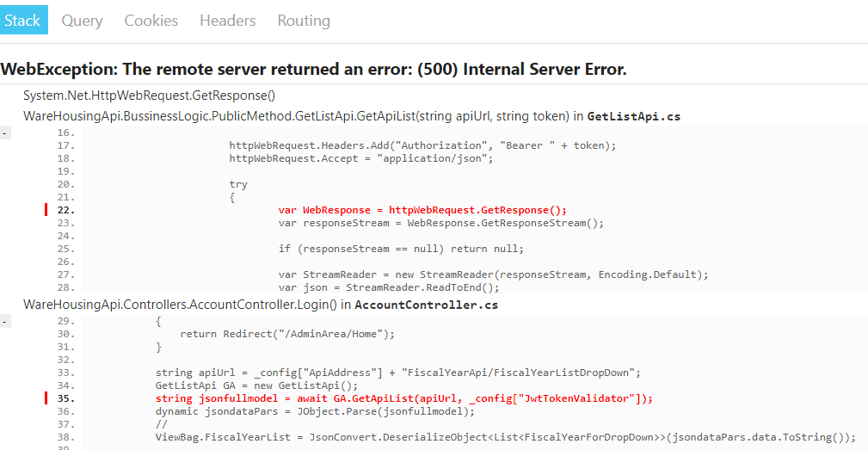Click the AccountController.Login() stack frame line
Image resolution: width=868 pixels, height=450 pixels.
(260, 305)
